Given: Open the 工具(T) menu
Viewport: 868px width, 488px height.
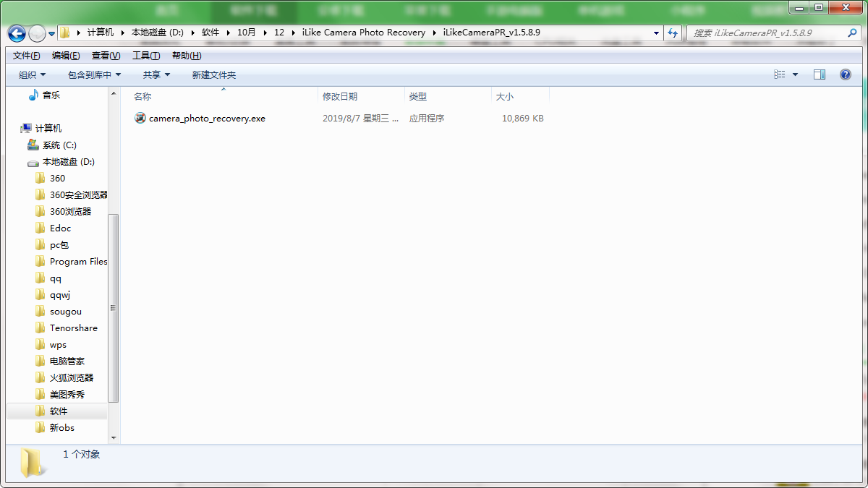Looking at the screenshot, I should point(146,56).
